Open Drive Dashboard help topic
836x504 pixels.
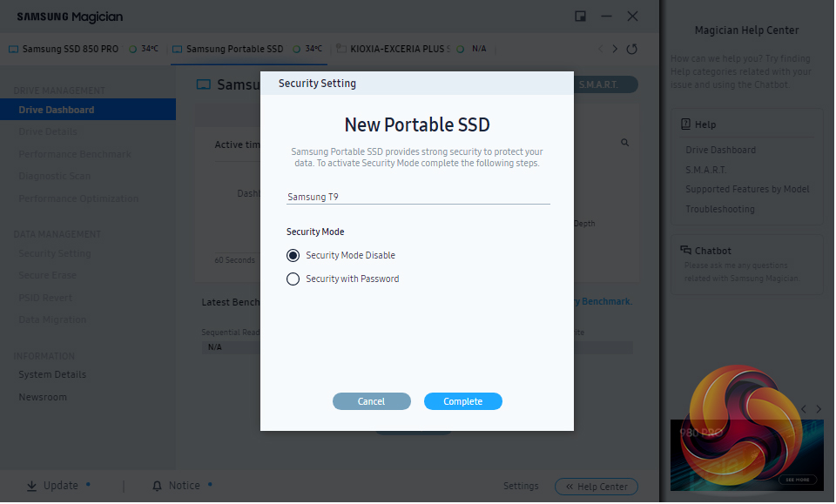tap(720, 151)
